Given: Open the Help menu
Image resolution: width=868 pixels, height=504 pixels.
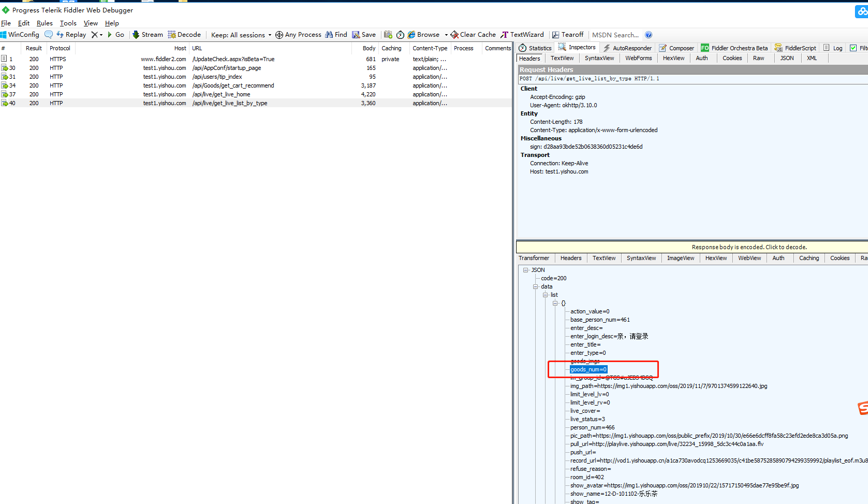Looking at the screenshot, I should click(x=112, y=23).
